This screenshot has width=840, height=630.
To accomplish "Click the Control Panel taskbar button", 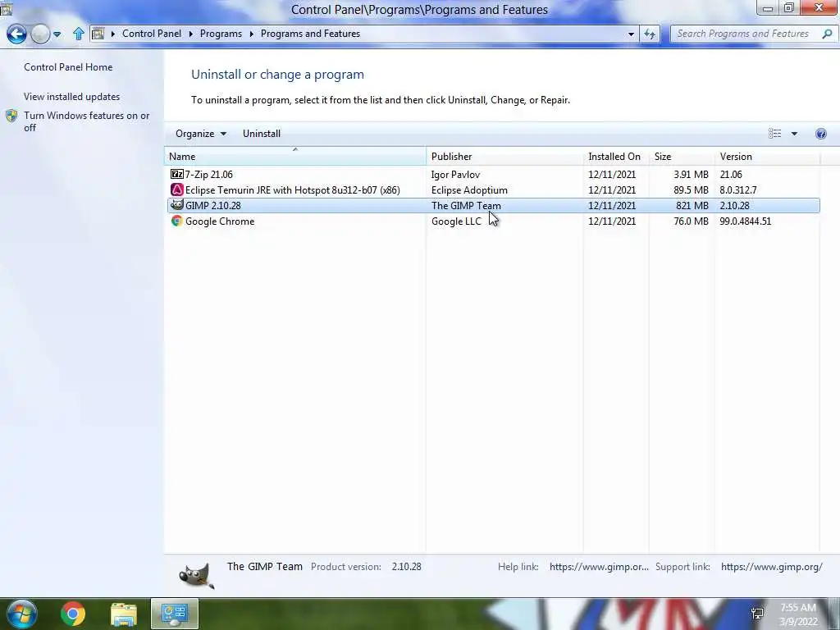I will point(175,614).
